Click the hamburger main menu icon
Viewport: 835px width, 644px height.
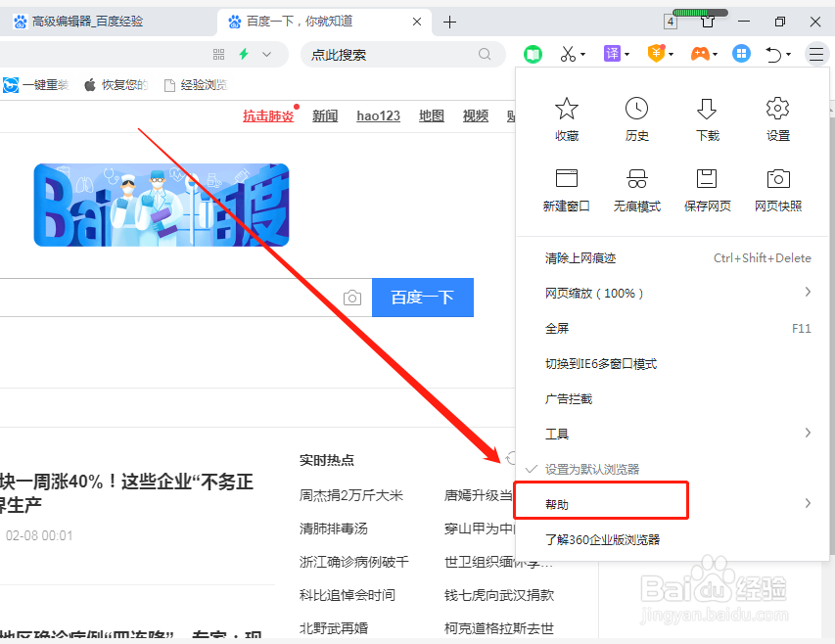(815, 54)
